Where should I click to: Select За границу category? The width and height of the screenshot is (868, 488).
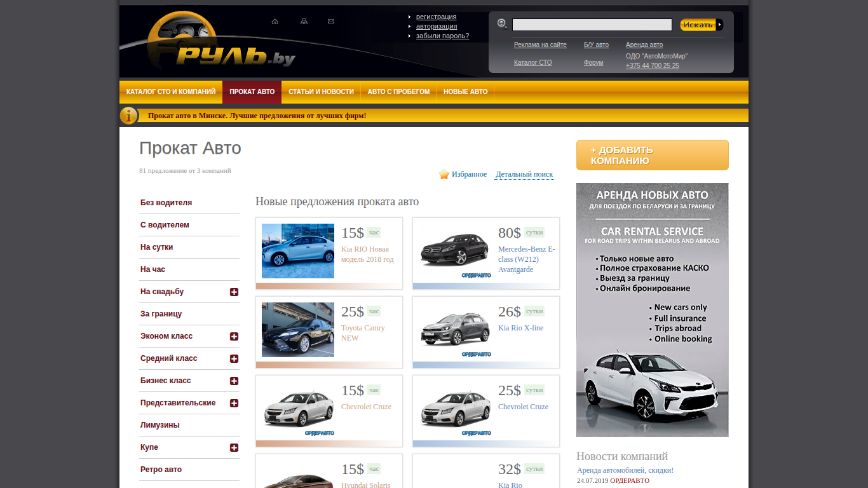tap(161, 314)
